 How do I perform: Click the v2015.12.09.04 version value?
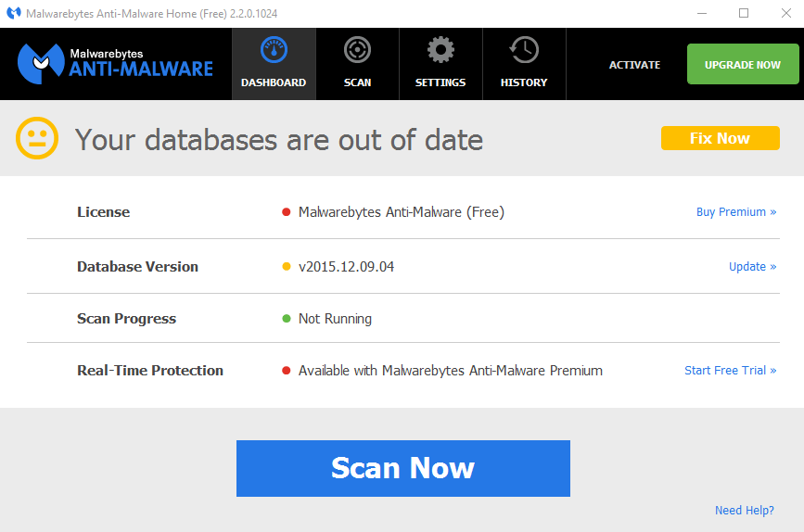pos(346,267)
